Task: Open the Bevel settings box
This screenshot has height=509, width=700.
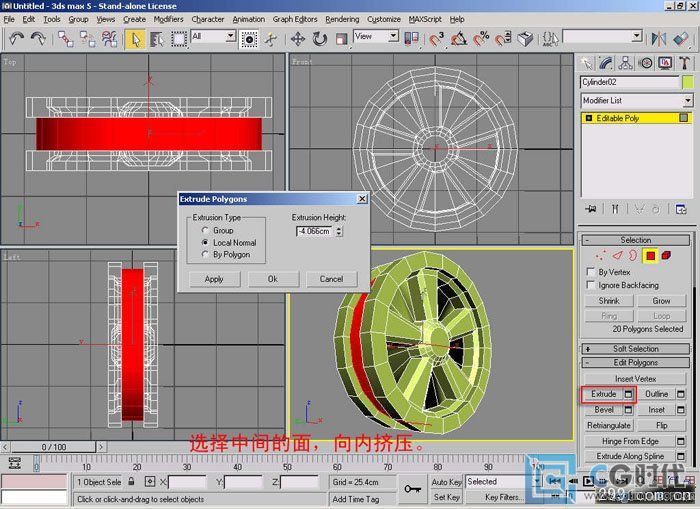Action: pos(629,409)
